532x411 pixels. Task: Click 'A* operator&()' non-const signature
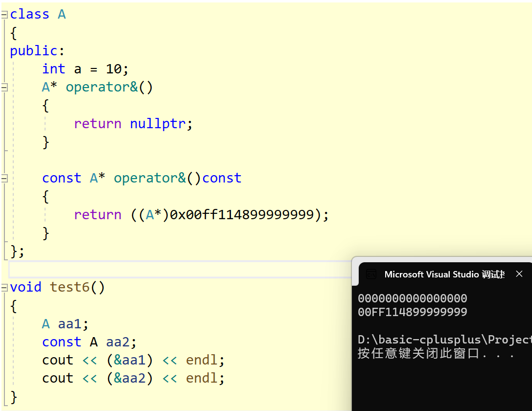[97, 88]
